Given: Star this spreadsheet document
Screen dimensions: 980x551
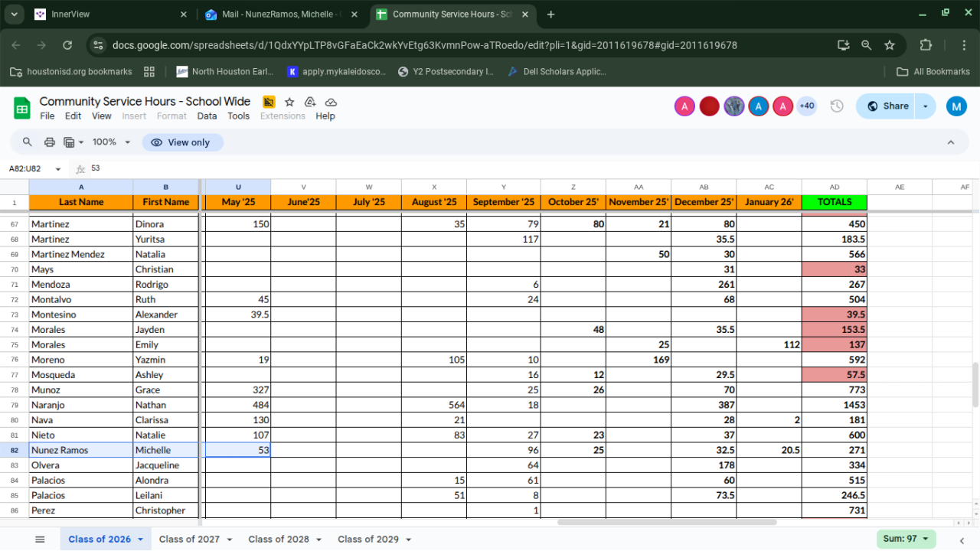Looking at the screenshot, I should point(289,102).
